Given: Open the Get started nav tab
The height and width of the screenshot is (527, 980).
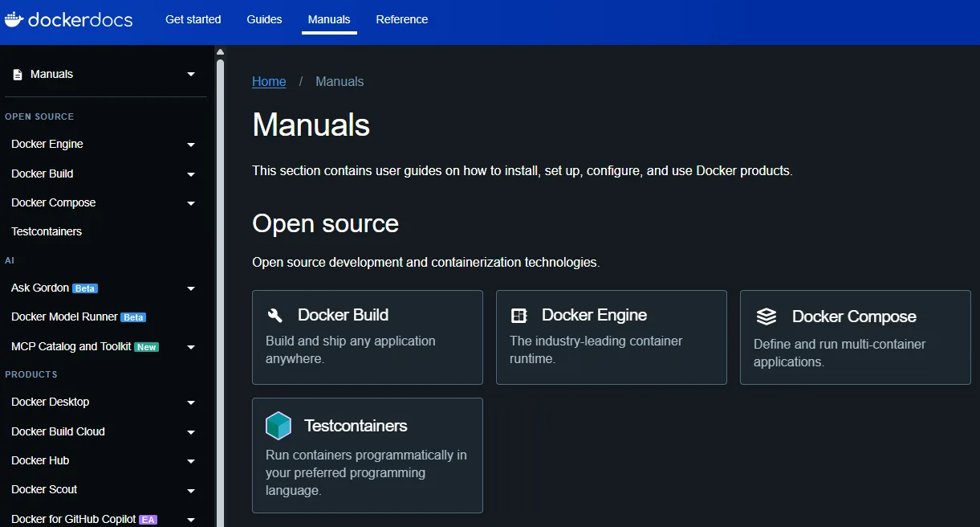Looking at the screenshot, I should (193, 19).
